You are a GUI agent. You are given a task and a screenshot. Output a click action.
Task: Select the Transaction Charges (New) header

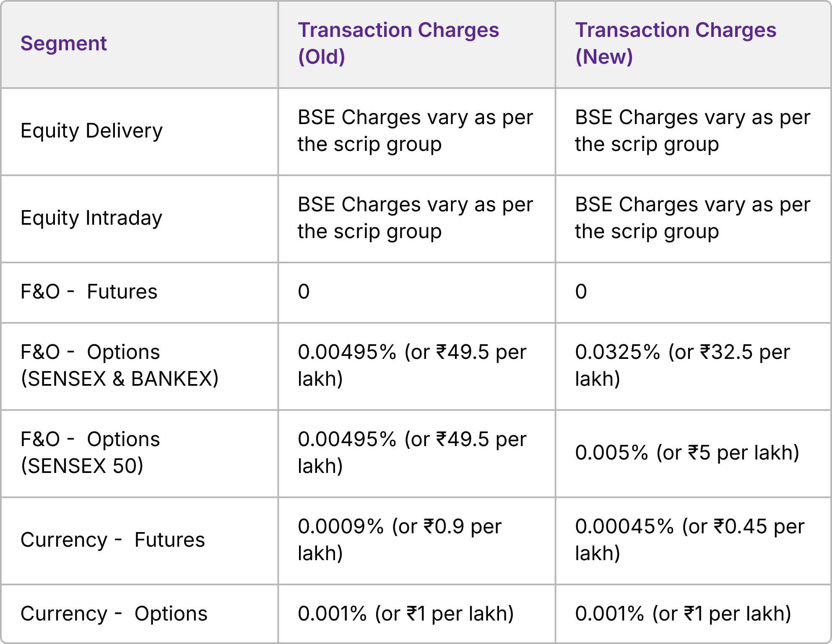point(675,44)
